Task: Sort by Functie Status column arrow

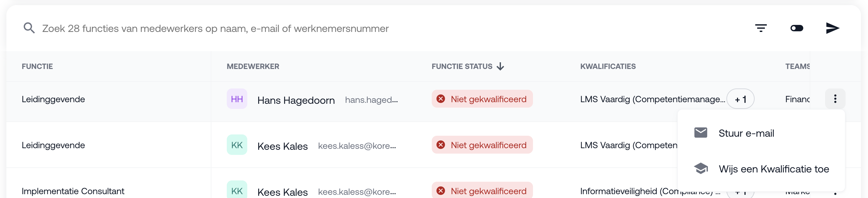Action: (x=500, y=66)
